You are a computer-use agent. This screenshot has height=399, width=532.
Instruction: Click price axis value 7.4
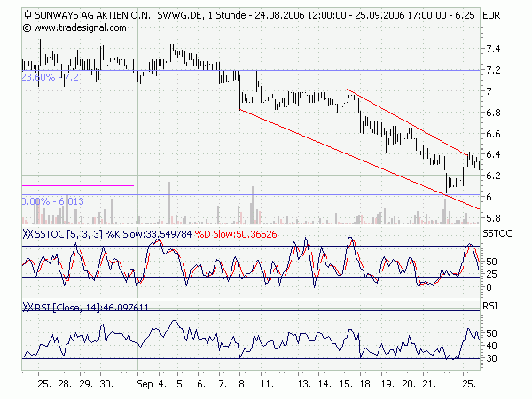coord(493,49)
